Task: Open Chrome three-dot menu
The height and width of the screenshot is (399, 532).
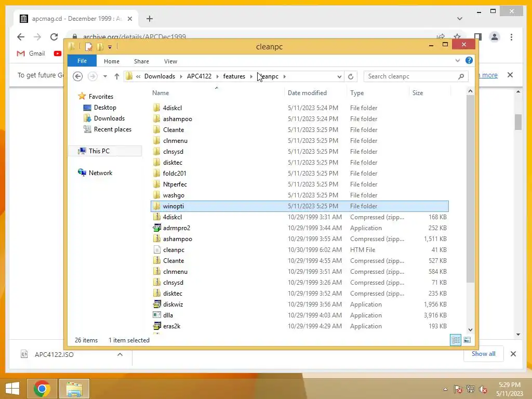Action: (x=511, y=37)
